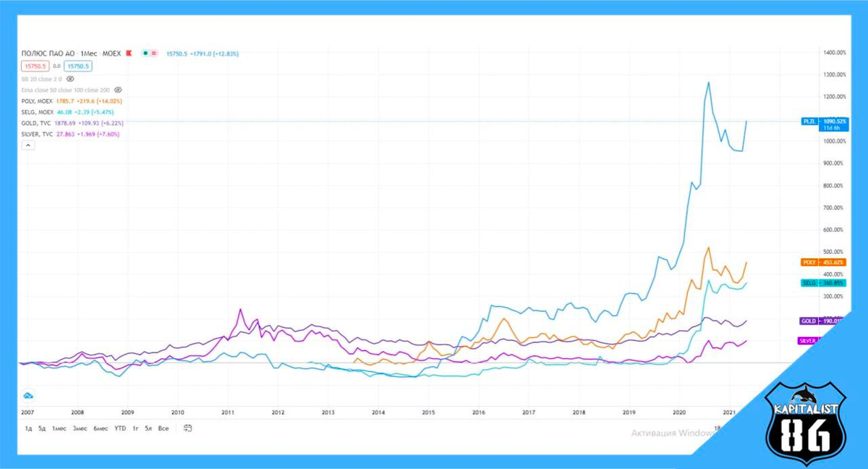The width and height of the screenshot is (868, 469).
Task: Click the 1Мес interval in chart title
Action: point(90,54)
